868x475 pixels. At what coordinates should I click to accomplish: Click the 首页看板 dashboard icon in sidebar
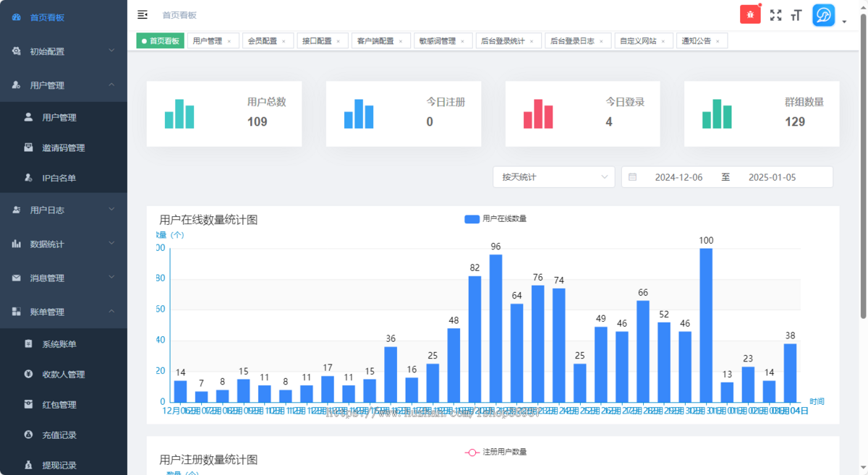tap(16, 17)
